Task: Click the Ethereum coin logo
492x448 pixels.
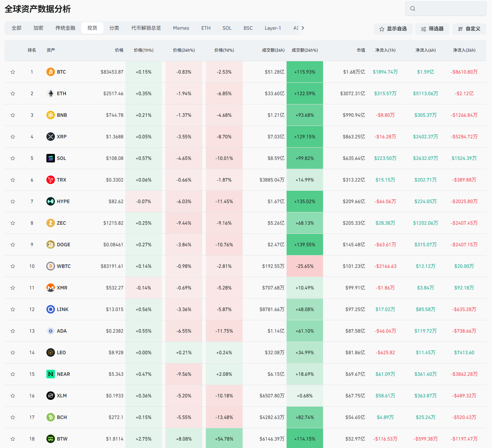Action: pyautogui.click(x=51, y=93)
